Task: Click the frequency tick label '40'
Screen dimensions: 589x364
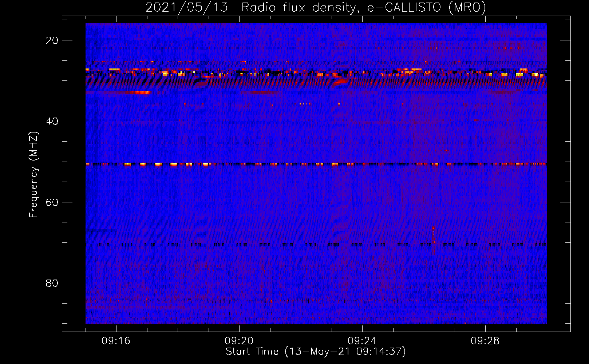Action: coord(52,121)
